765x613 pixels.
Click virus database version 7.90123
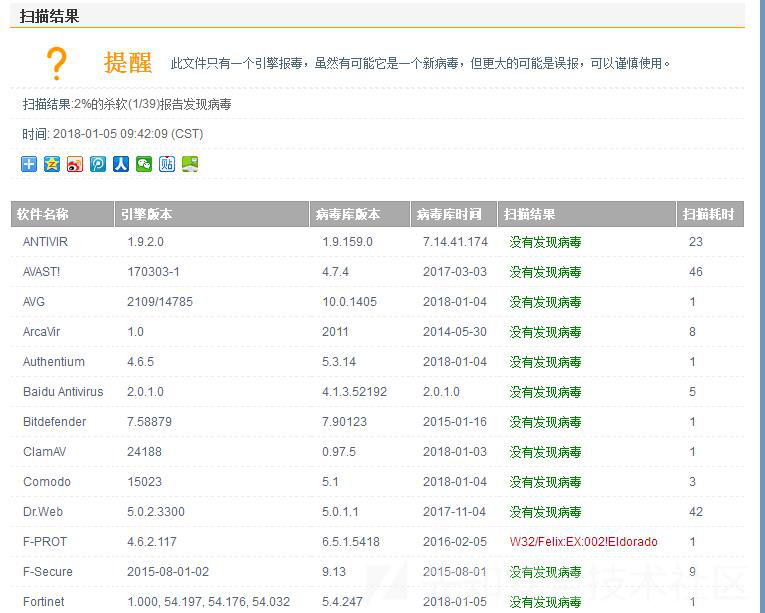344,422
